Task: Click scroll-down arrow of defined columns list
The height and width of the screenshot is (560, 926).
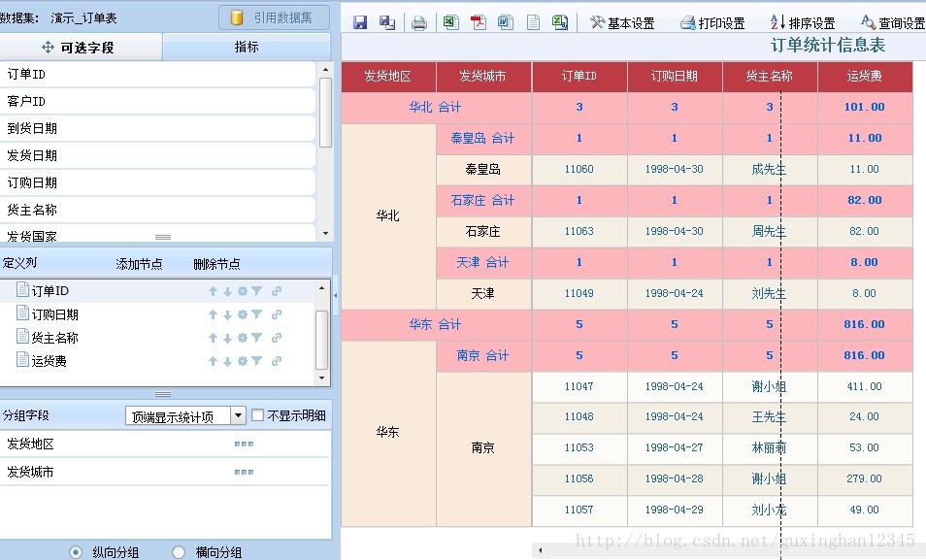Action: click(321, 379)
